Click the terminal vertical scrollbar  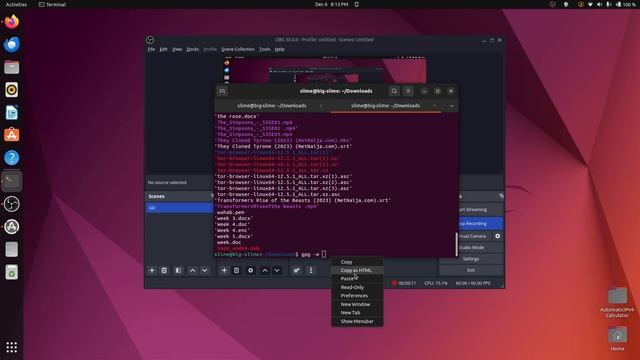pyautogui.click(x=456, y=244)
